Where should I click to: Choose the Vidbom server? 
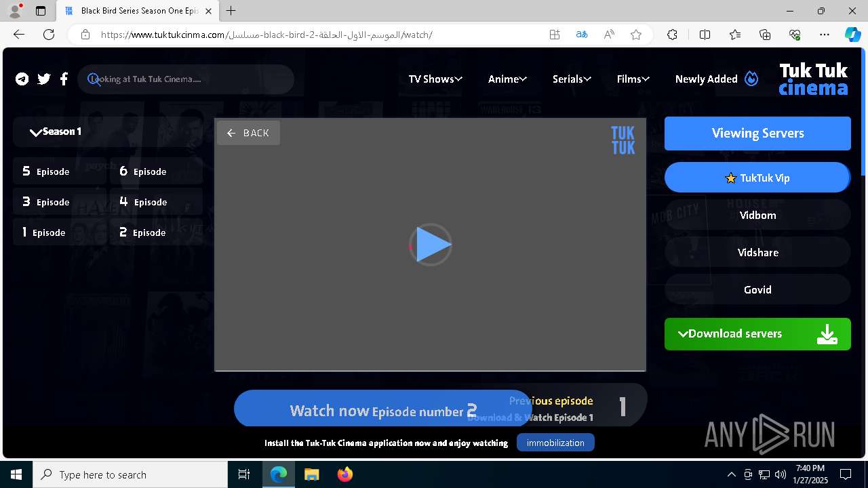click(757, 215)
